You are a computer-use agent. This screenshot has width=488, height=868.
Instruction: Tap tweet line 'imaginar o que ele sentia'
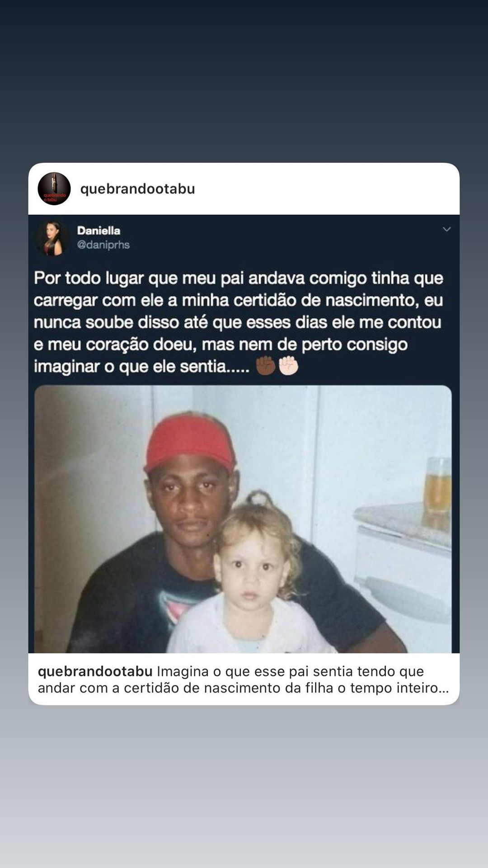141,366
